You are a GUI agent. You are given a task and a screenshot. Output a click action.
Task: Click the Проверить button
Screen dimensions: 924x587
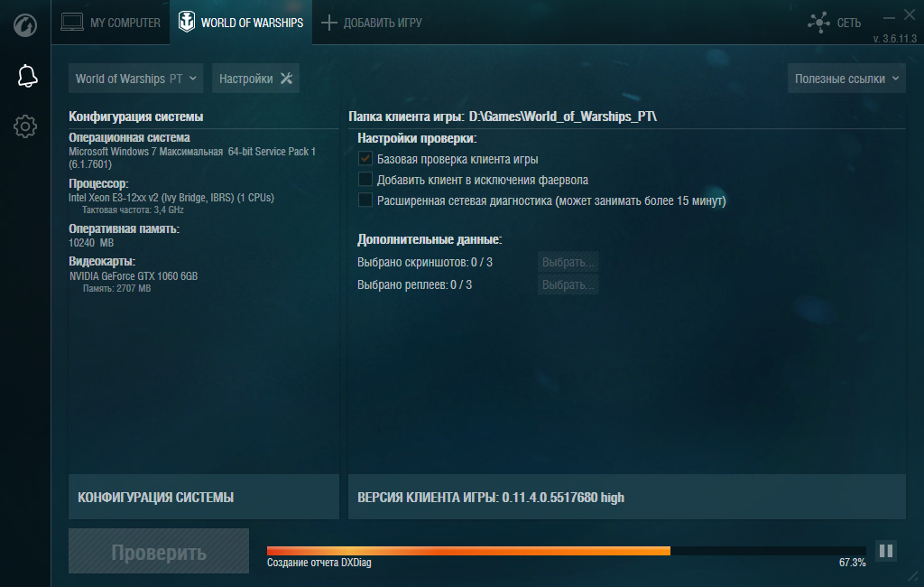tap(159, 551)
